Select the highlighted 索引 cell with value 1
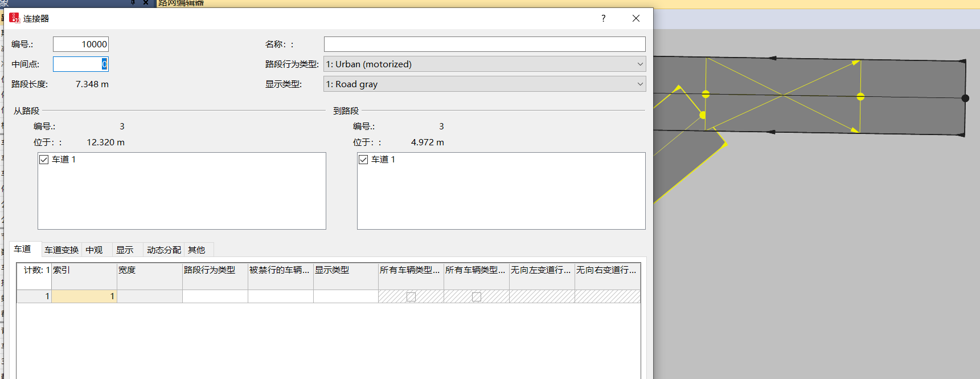Screen dimensions: 980x379 pos(84,296)
